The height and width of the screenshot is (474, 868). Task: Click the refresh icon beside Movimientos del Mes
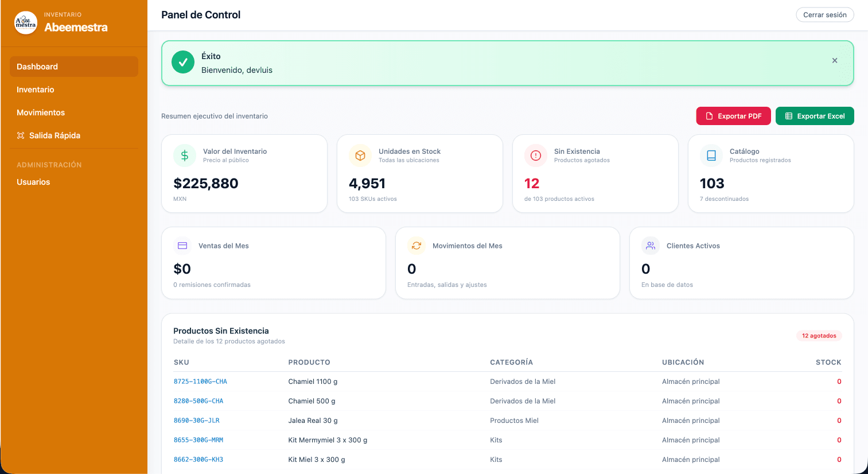click(x=417, y=246)
